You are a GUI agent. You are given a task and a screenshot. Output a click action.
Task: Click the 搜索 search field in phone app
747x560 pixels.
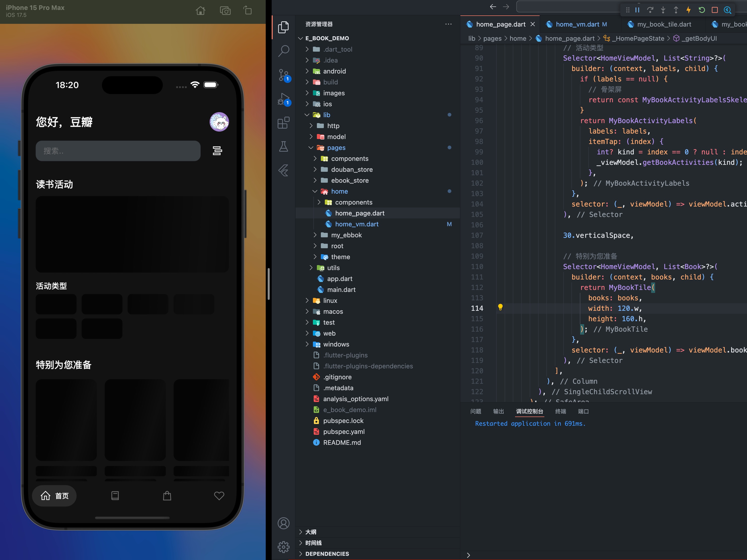118,150
